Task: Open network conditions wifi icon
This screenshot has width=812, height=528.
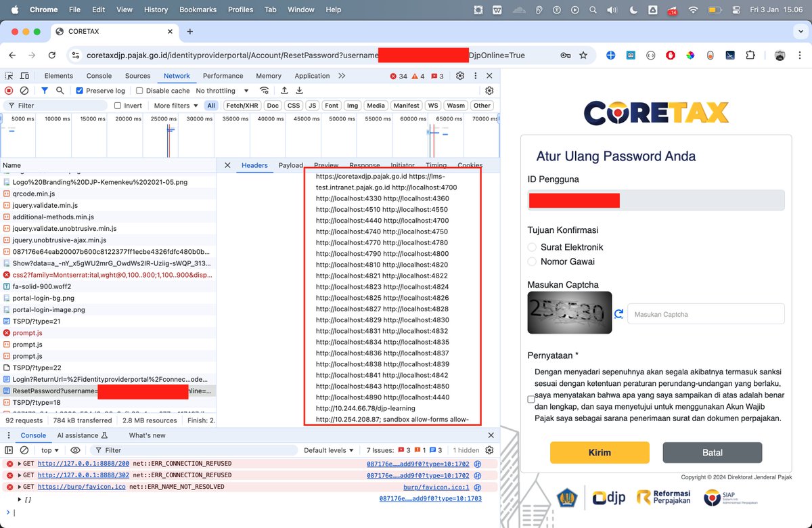Action: pyautogui.click(x=265, y=91)
